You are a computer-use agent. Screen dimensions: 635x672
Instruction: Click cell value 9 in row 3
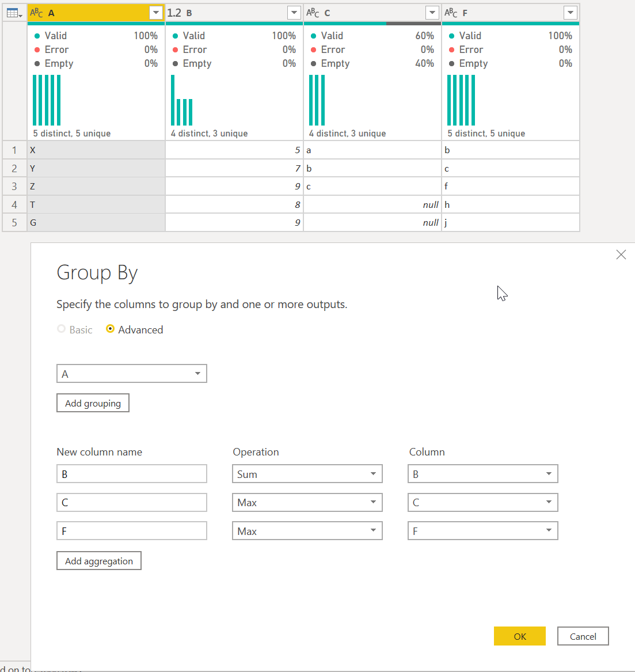[x=234, y=187]
